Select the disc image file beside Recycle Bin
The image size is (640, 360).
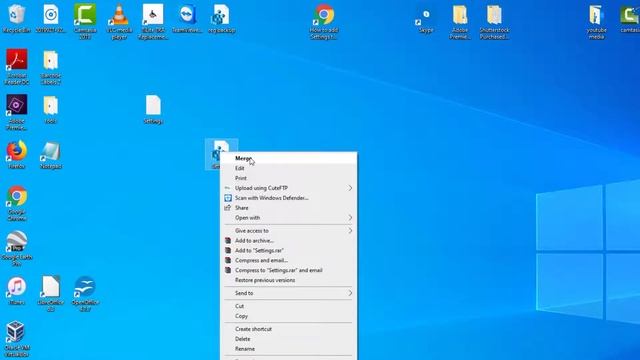[51, 18]
